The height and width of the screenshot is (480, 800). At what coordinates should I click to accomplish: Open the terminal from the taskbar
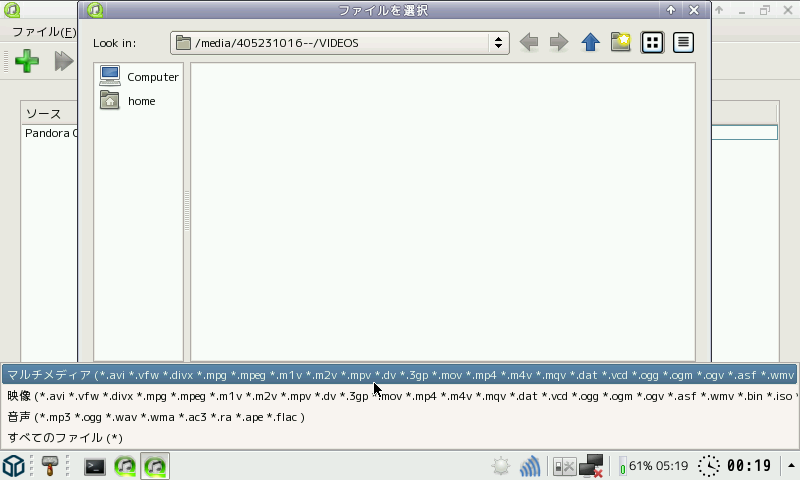[x=95, y=466]
